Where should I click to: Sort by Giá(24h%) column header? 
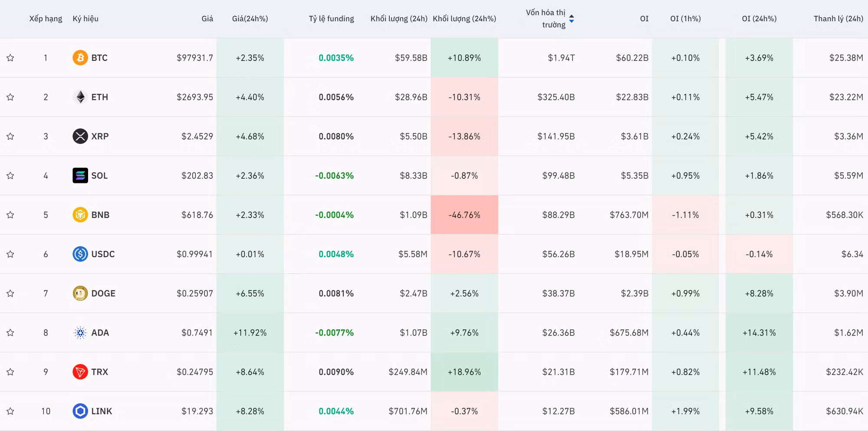pyautogui.click(x=250, y=19)
